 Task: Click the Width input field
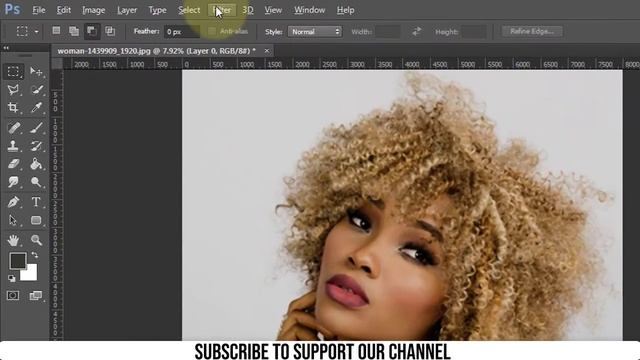coord(387,31)
